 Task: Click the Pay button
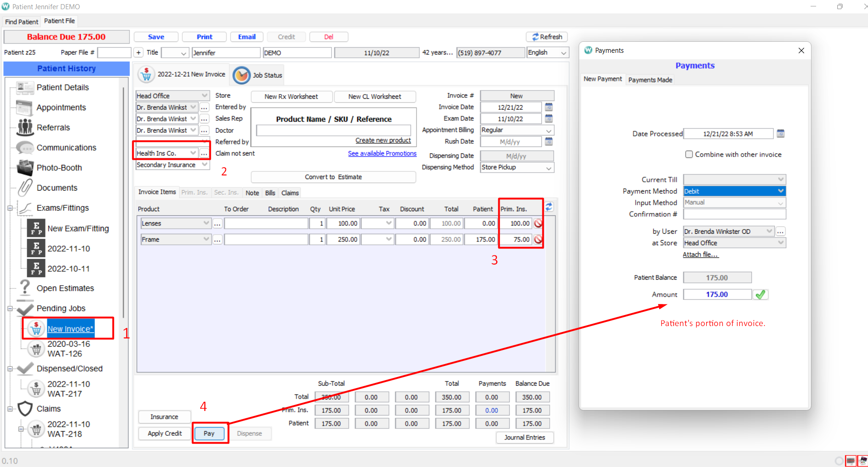click(209, 433)
